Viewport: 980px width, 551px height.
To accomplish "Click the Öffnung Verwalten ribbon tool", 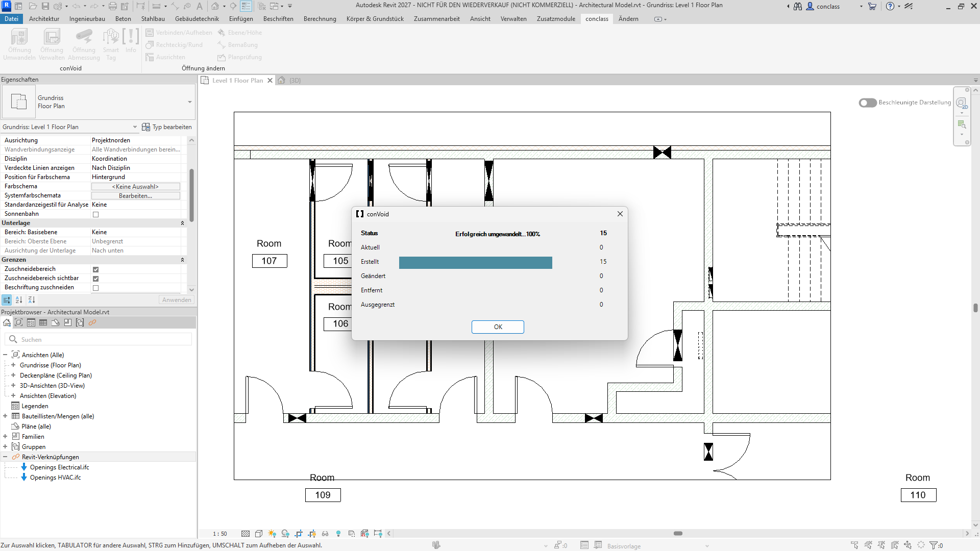I will (x=52, y=44).
